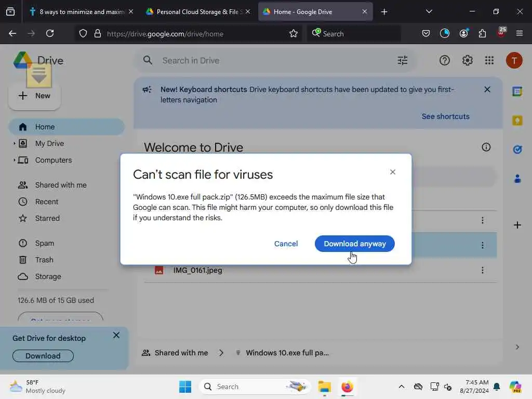This screenshot has width=532, height=399.
Task: Close the Home - Google Drive tab
Action: coord(364,11)
